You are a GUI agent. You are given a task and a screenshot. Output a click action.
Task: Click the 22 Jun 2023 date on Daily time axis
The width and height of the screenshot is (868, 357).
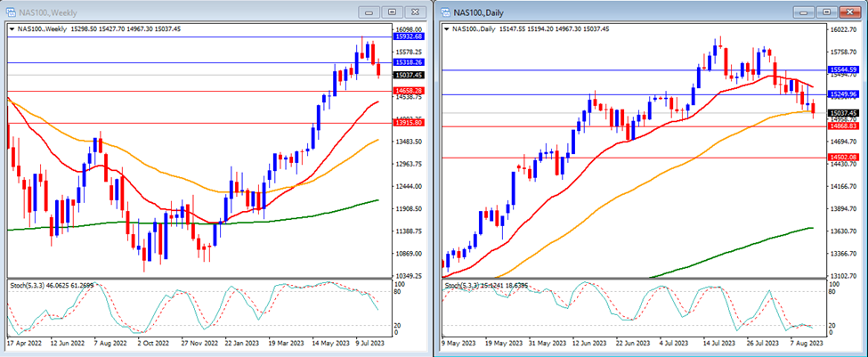(635, 343)
